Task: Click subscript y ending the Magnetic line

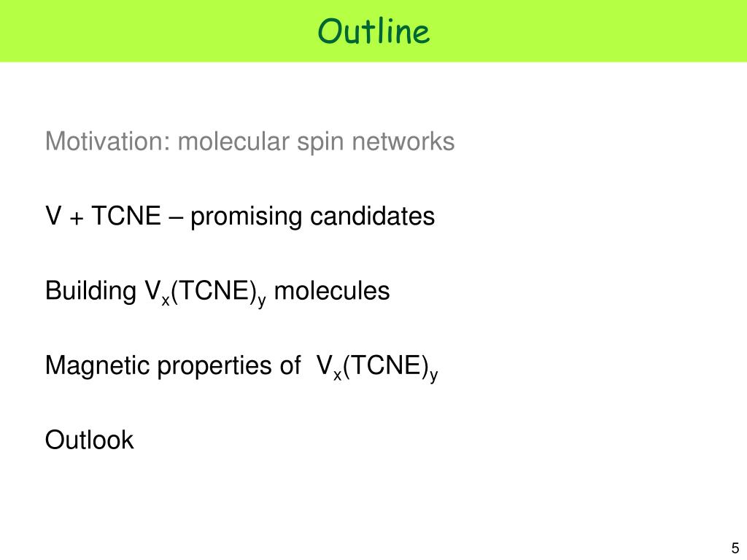Action: (433, 376)
